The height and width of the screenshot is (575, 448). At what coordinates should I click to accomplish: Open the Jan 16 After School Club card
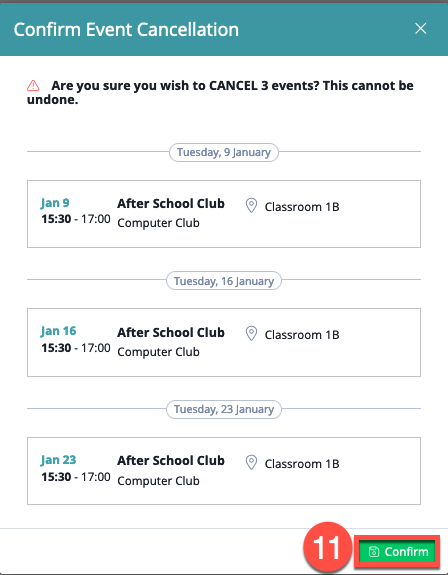click(224, 342)
